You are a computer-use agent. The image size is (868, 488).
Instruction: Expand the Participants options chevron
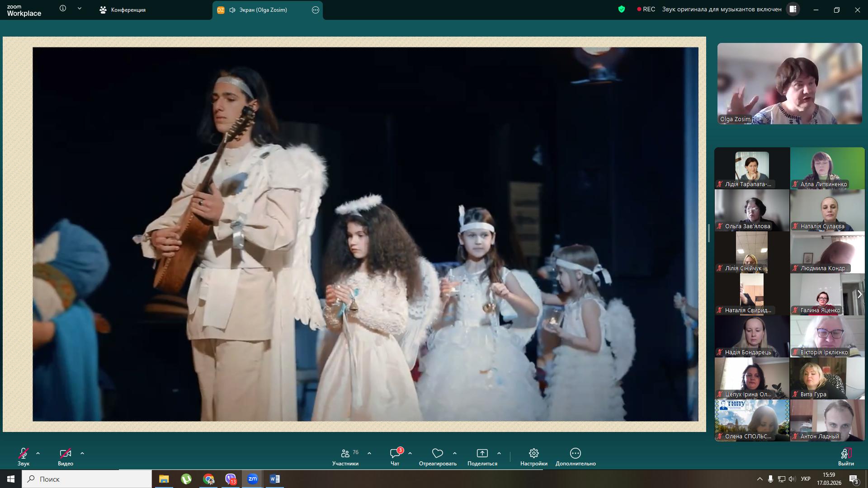[x=369, y=453]
